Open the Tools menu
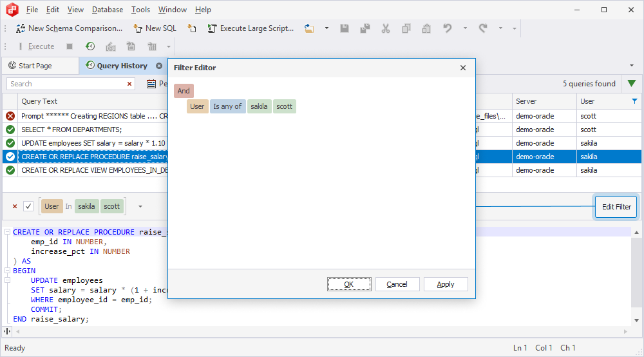Screen dimensions: 644x357 [x=140, y=10]
